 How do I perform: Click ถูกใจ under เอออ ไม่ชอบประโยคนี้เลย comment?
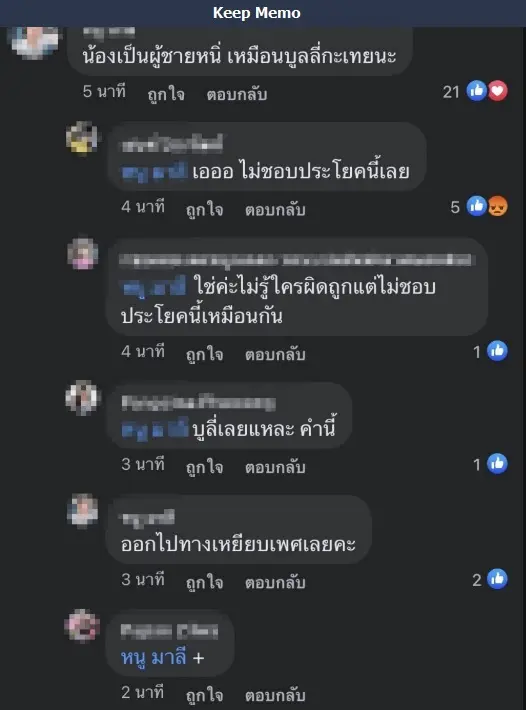tap(205, 210)
